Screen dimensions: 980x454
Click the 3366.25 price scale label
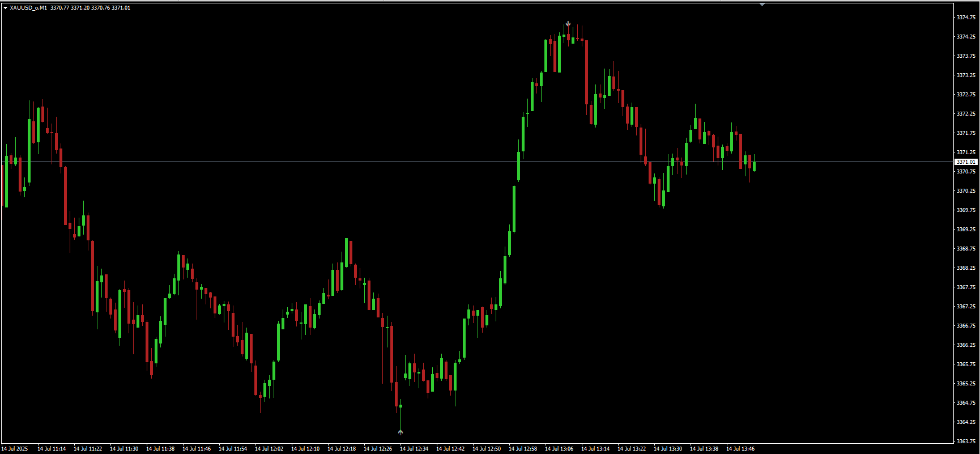point(966,345)
